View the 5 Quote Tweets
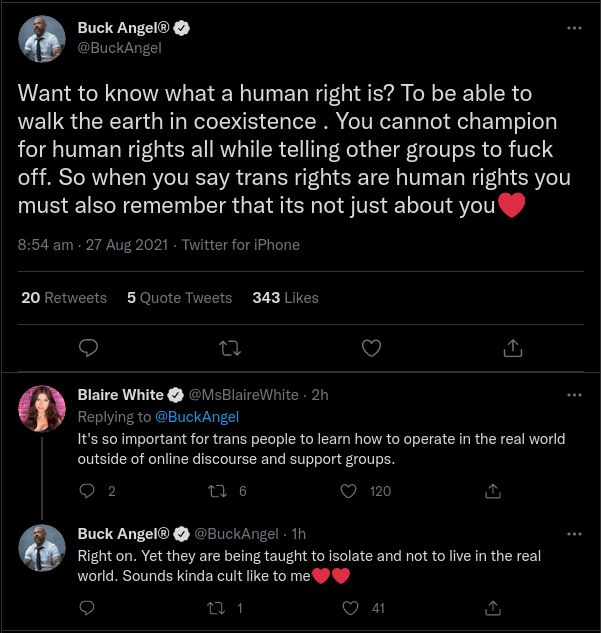The image size is (601, 633). click(180, 298)
